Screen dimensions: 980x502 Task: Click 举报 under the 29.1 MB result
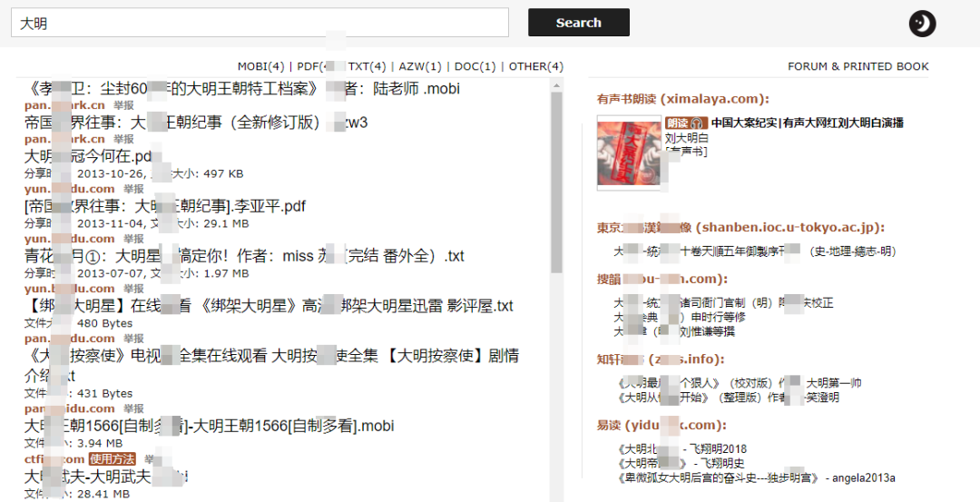tap(133, 239)
